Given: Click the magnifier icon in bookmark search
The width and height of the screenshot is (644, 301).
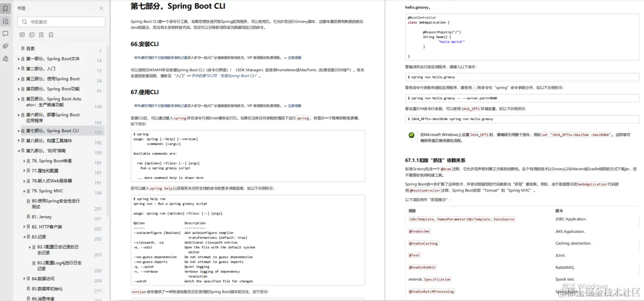Looking at the screenshot, I should pos(25,22).
